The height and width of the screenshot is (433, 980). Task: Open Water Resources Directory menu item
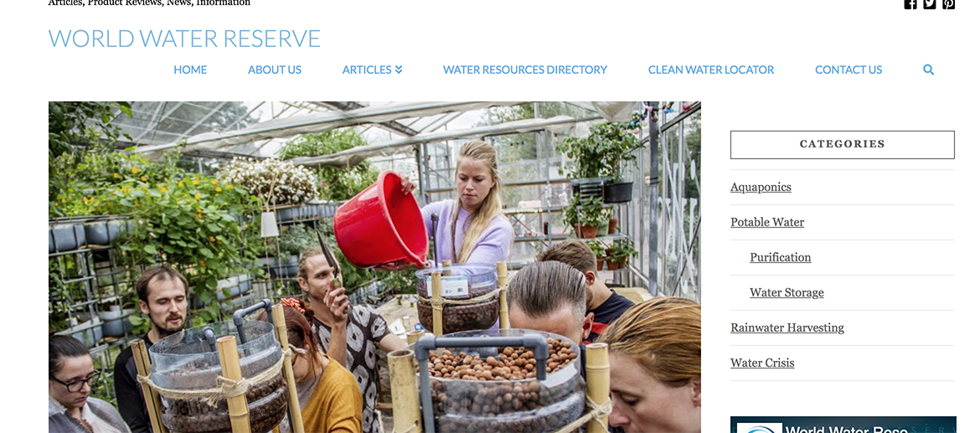pos(525,70)
